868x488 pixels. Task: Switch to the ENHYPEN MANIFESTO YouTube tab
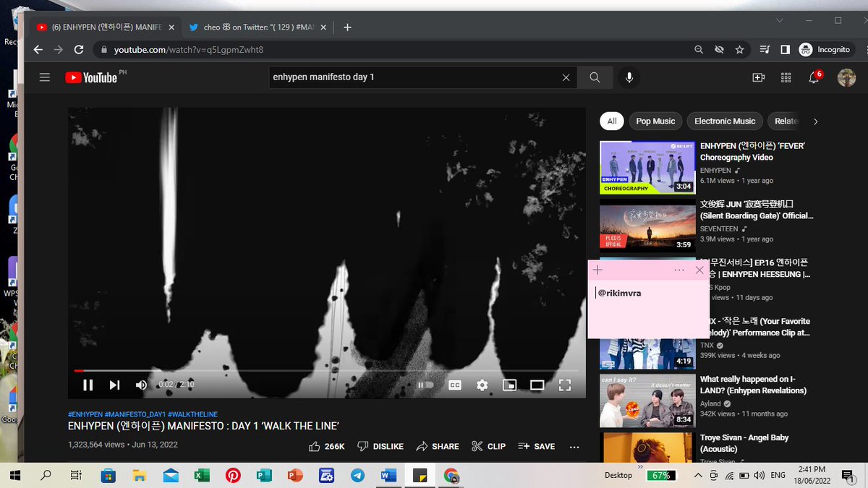click(105, 27)
